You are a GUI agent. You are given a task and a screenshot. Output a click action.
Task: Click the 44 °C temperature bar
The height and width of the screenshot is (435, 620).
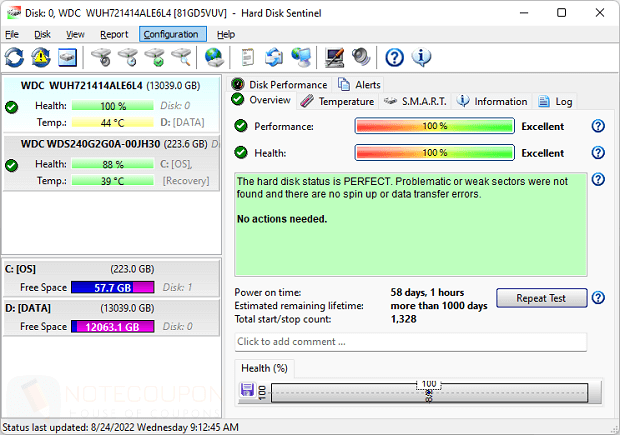(x=113, y=123)
